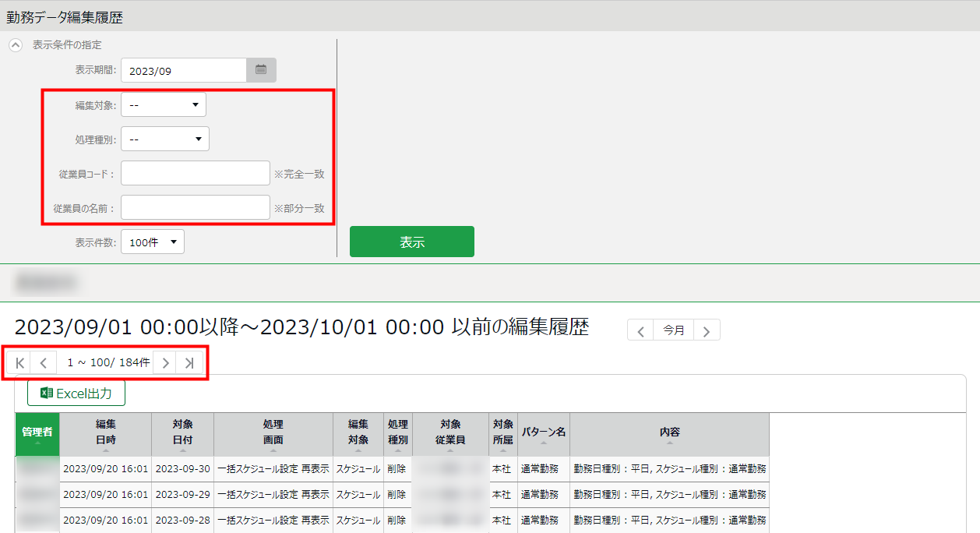Jump to the first page of results
This screenshot has height=533, width=980.
[20, 362]
